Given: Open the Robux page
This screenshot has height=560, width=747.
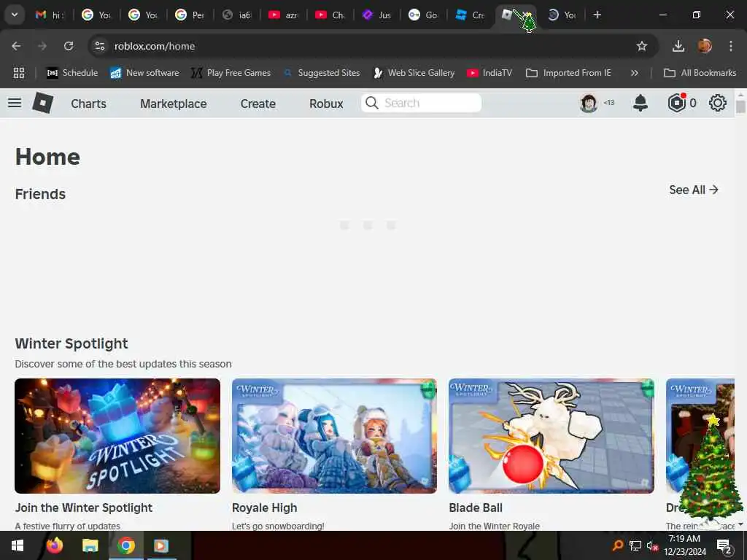Looking at the screenshot, I should (x=326, y=104).
